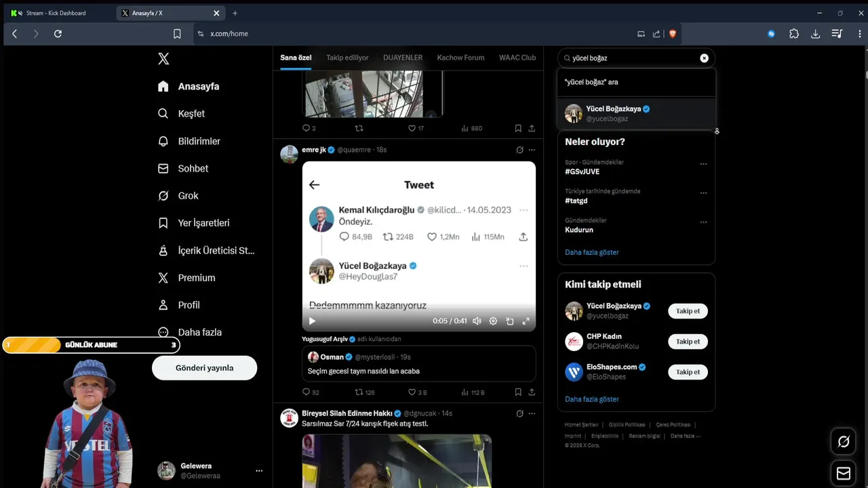Viewport: 868px width, 488px height.
Task: Switch to Sana özel tab
Action: pyautogui.click(x=296, y=58)
